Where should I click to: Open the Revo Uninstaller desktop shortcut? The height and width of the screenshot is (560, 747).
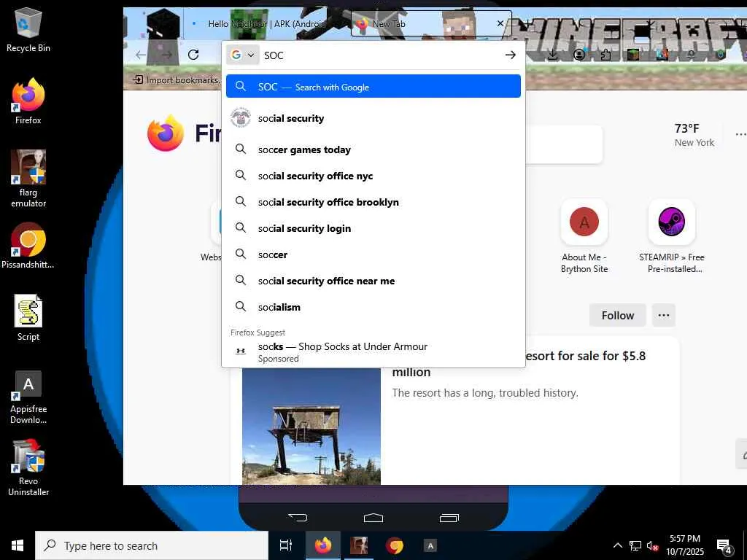pos(28,467)
